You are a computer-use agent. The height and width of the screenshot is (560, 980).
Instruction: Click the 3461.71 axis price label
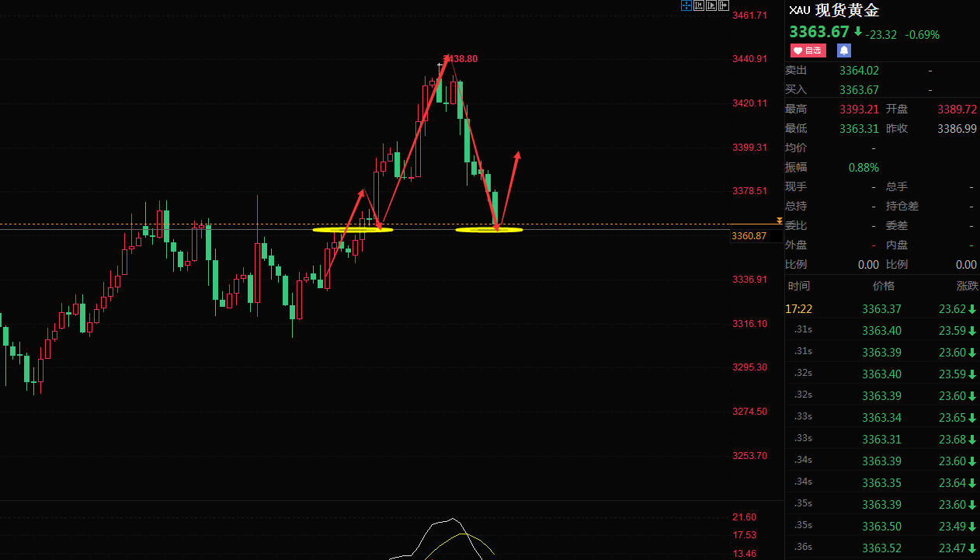coord(750,15)
